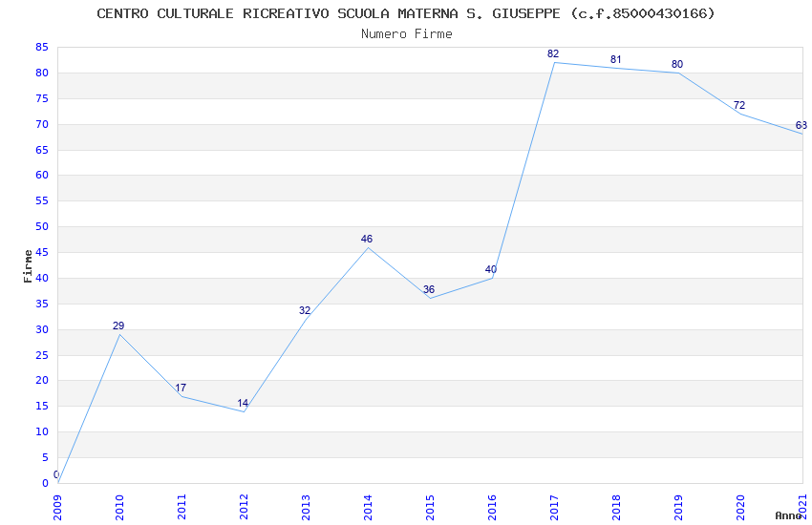Select the data label 46 for 2014
This screenshot has width=812, height=525.
[367, 239]
